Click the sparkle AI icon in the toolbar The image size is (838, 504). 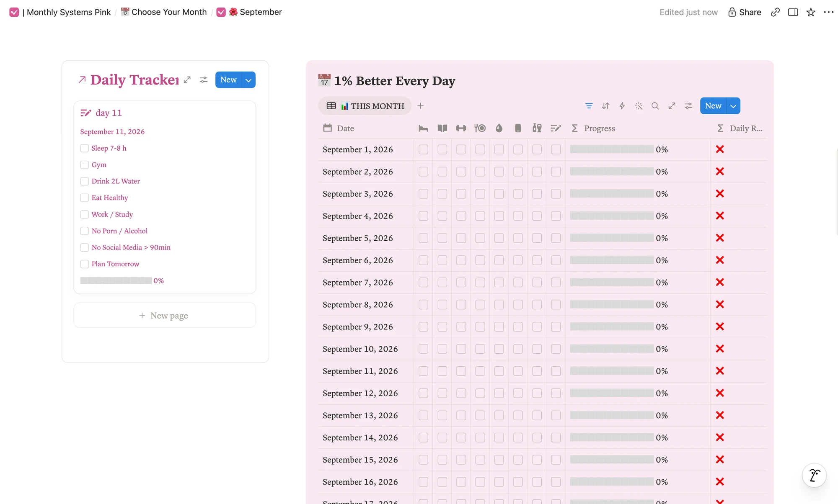point(639,106)
